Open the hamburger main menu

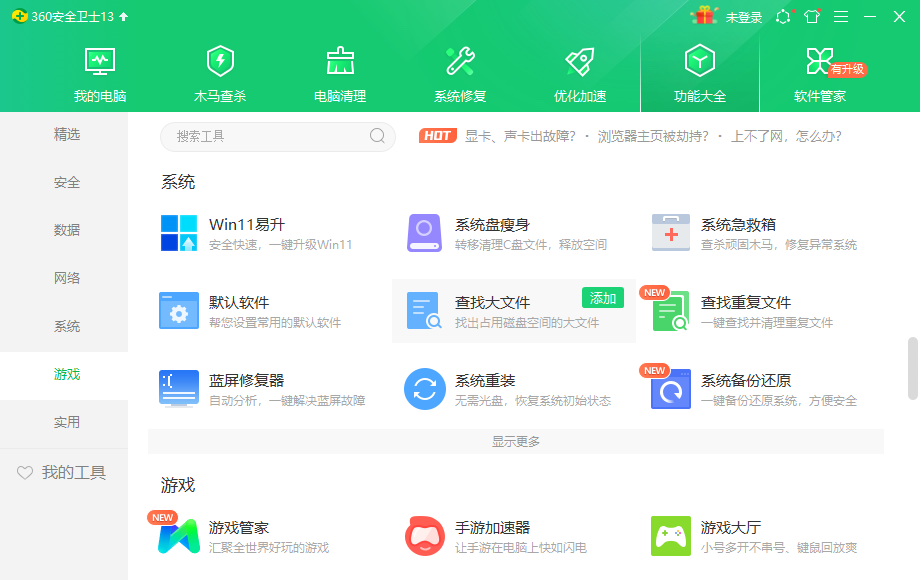pyautogui.click(x=843, y=16)
